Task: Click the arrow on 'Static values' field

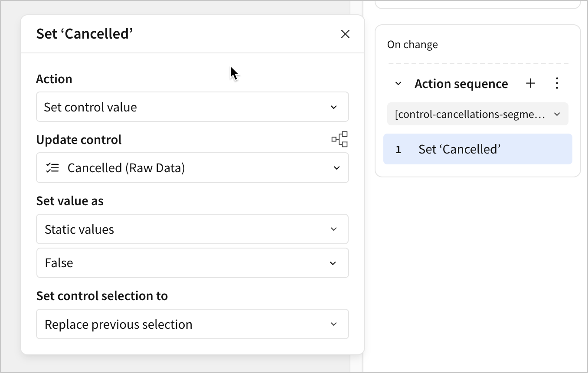Action: click(x=333, y=229)
